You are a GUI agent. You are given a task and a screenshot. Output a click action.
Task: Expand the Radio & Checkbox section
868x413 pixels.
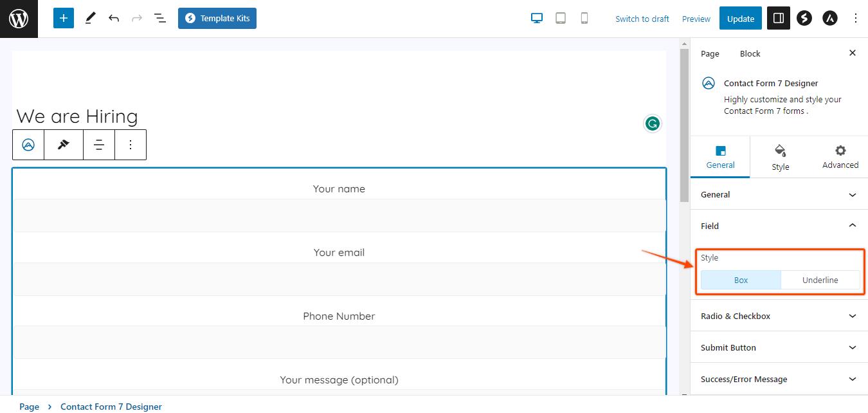pyautogui.click(x=779, y=316)
